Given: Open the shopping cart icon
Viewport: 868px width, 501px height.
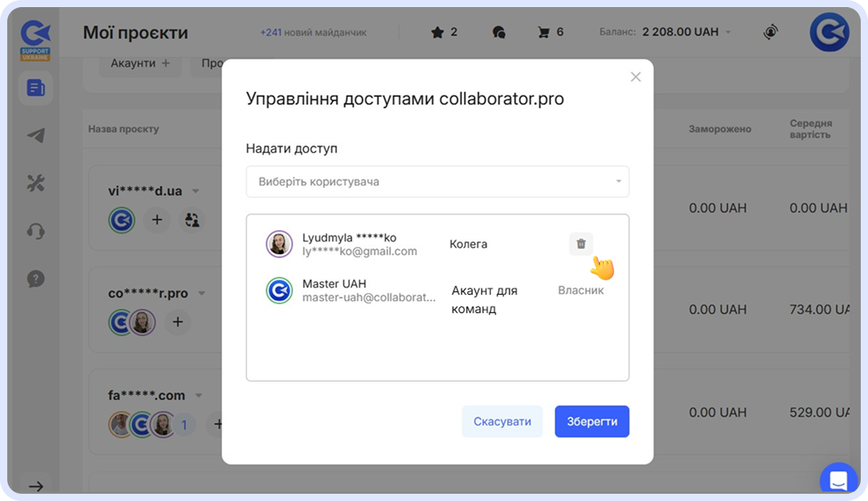Looking at the screenshot, I should [x=544, y=32].
